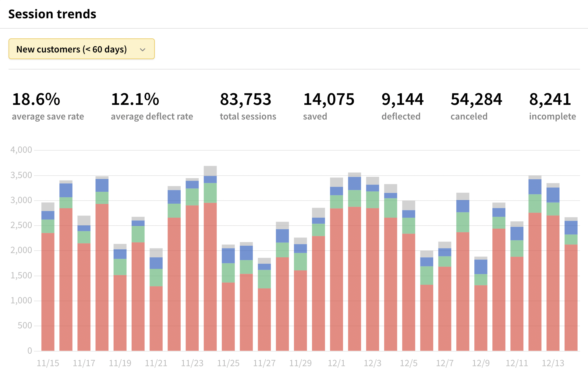
Task: Click the 4,000 y-axis label
Action: click(x=21, y=150)
